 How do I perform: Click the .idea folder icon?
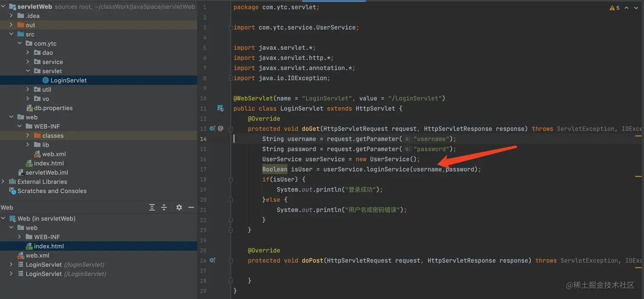click(21, 16)
